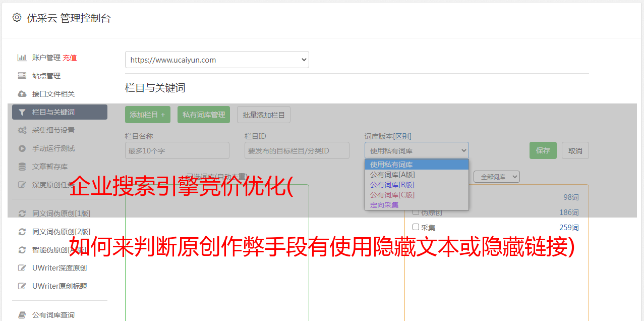Open 公有词库查询 in the sidebar

(53, 315)
